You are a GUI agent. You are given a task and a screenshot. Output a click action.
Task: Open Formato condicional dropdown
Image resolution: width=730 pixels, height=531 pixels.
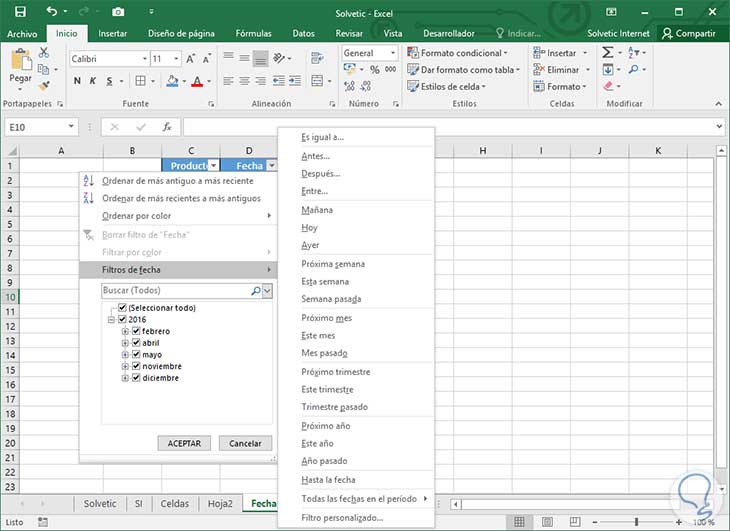coord(457,53)
